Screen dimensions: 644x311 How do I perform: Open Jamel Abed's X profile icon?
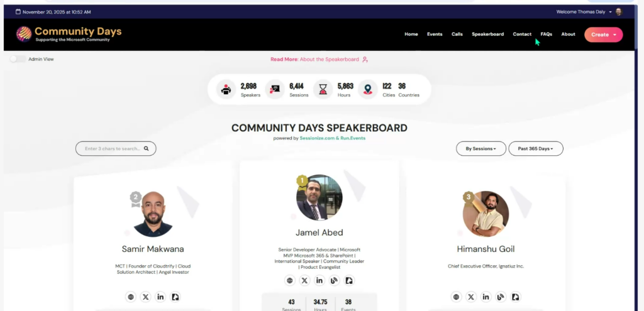pos(305,281)
